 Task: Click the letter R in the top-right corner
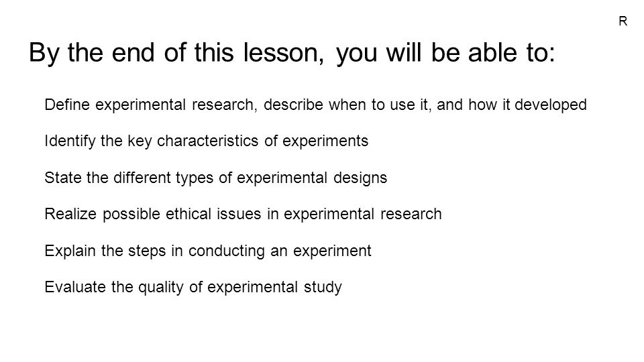(x=623, y=21)
